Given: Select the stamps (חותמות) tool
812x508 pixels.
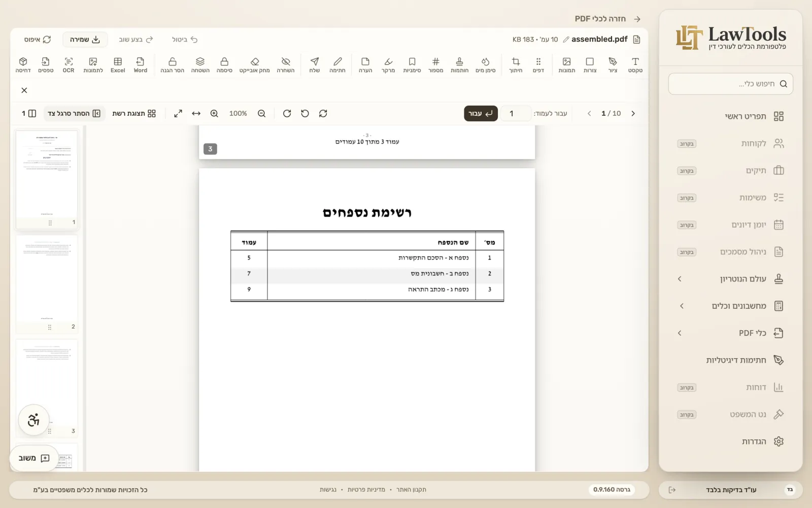Looking at the screenshot, I should (x=460, y=65).
